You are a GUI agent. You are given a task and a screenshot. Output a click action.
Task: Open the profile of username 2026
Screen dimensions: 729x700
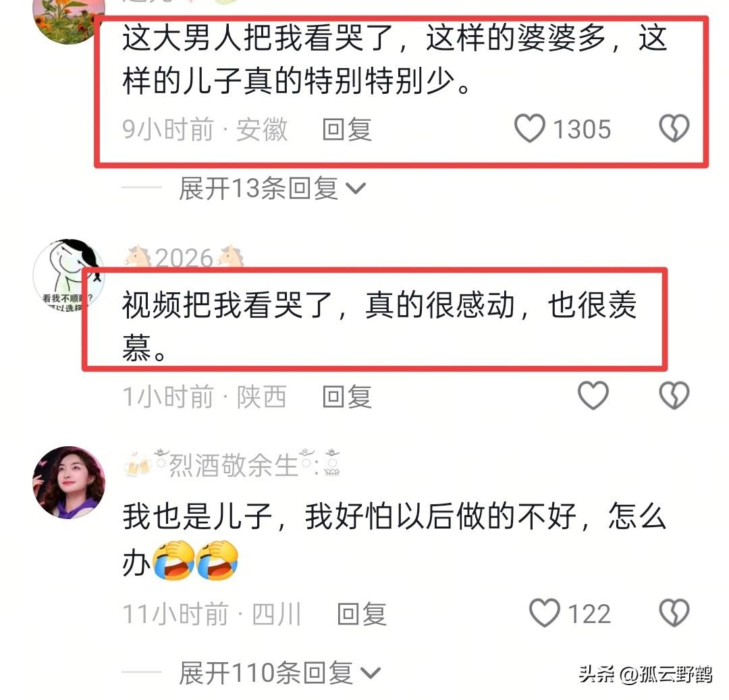point(184,257)
